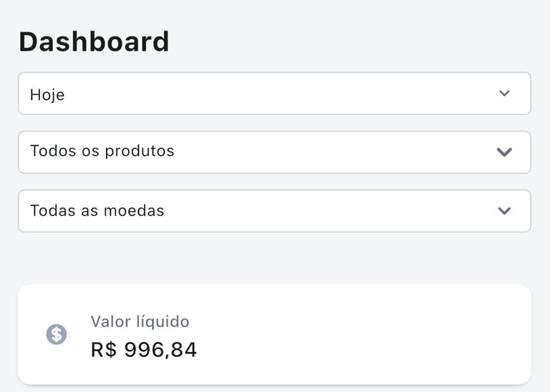The height and width of the screenshot is (392, 550).
Task: Click empty area of the net value card
Action: point(368,335)
